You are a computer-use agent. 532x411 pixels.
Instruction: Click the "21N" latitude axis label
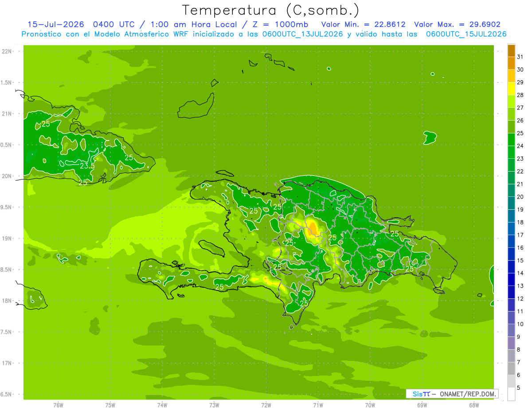pyautogui.click(x=7, y=114)
